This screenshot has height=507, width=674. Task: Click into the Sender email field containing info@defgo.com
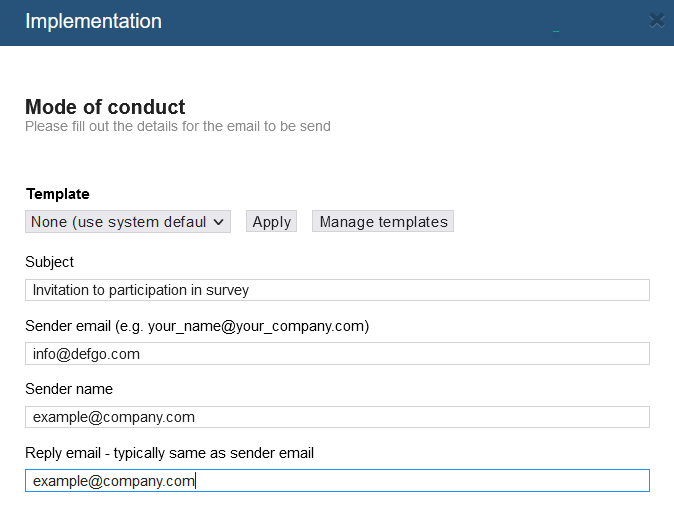pos(337,353)
